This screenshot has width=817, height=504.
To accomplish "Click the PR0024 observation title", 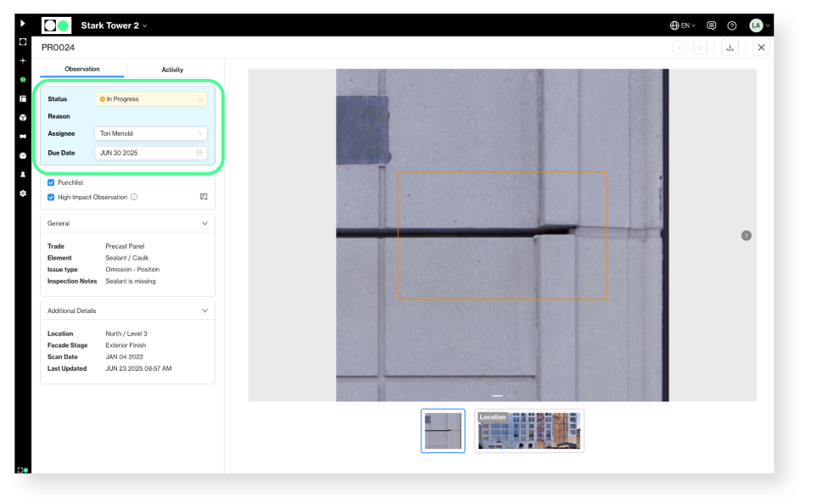I will pos(58,48).
